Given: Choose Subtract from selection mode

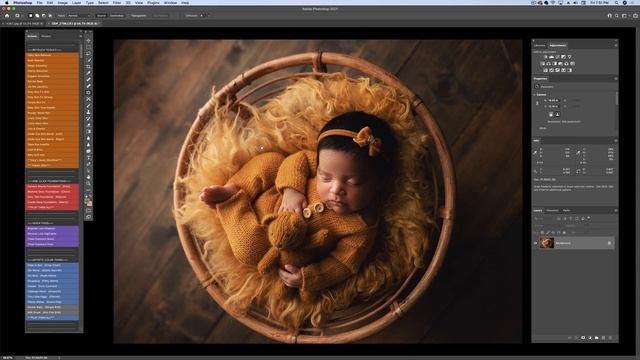Looking at the screenshot, I should pyautogui.click(x=44, y=16).
